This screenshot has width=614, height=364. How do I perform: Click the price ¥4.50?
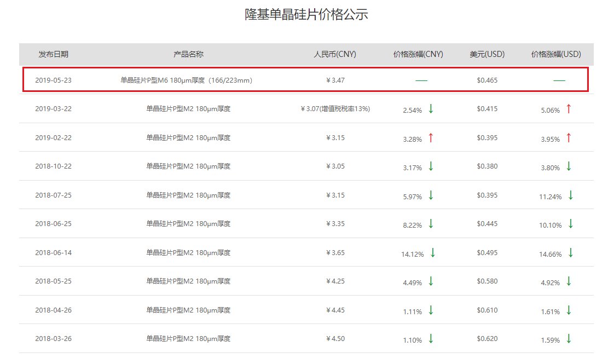click(335, 339)
